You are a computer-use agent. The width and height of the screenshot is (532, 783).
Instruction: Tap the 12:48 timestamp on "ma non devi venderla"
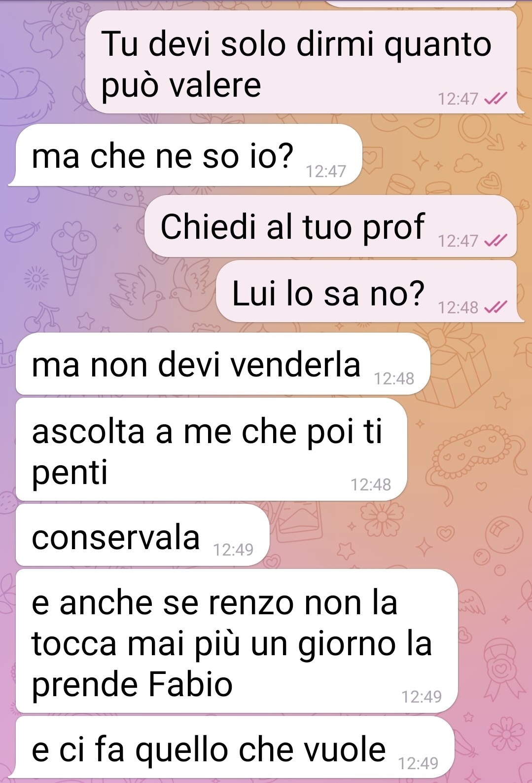pos(394,378)
